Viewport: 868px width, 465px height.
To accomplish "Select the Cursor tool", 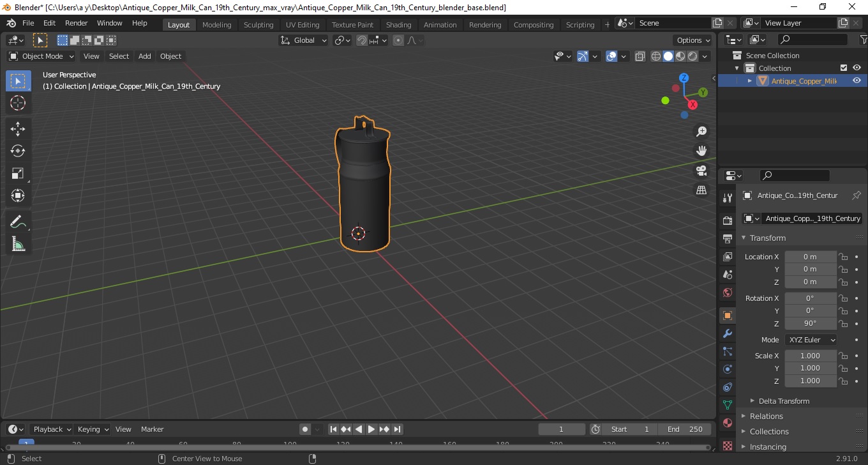I will click(18, 103).
